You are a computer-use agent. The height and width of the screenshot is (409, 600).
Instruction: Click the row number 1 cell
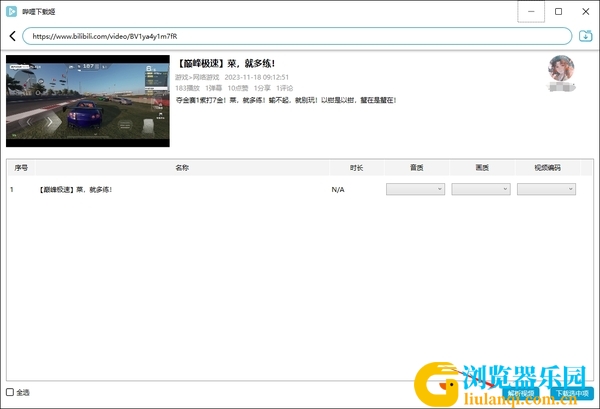click(12, 189)
